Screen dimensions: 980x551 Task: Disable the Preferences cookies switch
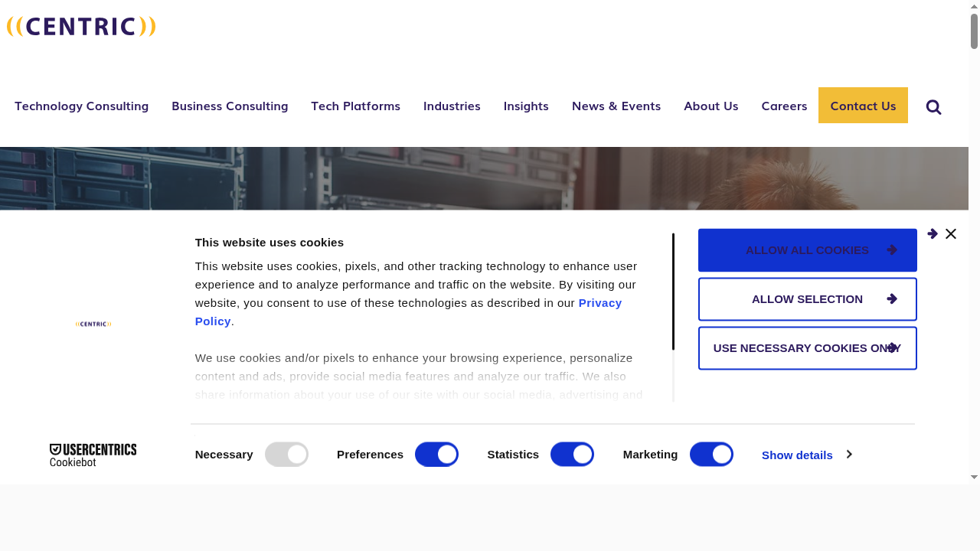coord(436,455)
